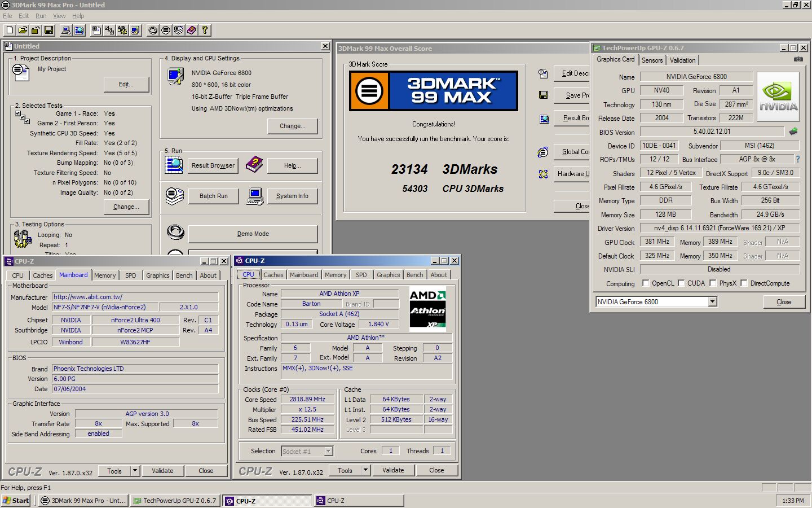Click the Hardware Upgrade atom icon
The height and width of the screenshot is (508, 812).
543,174
